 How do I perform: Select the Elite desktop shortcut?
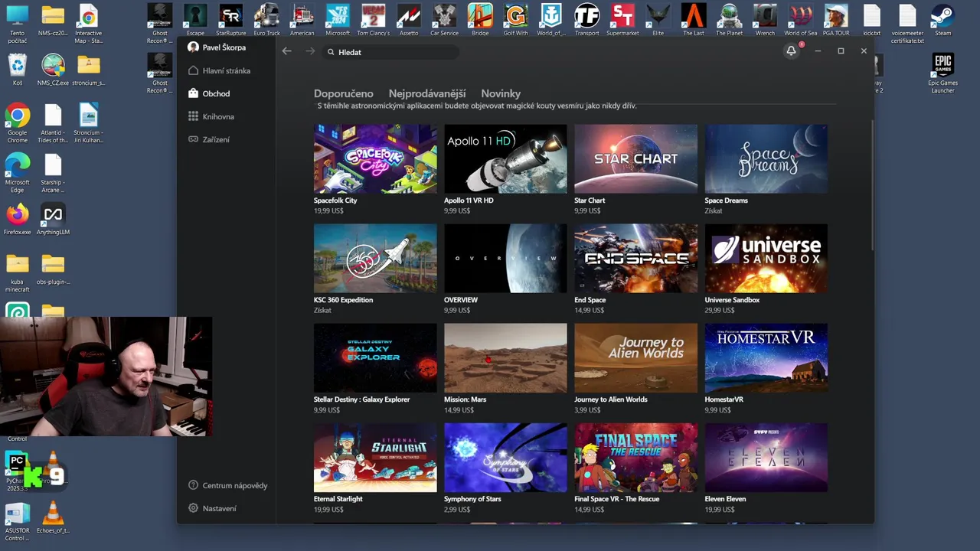(x=658, y=20)
